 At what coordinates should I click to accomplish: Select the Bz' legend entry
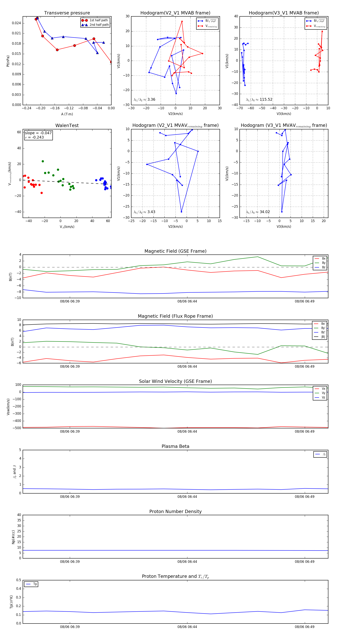click(x=320, y=332)
